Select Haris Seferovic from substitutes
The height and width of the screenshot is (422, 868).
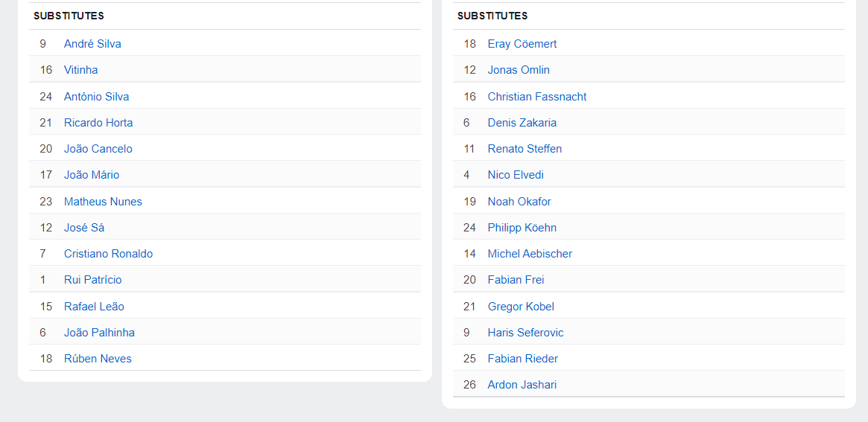525,333
